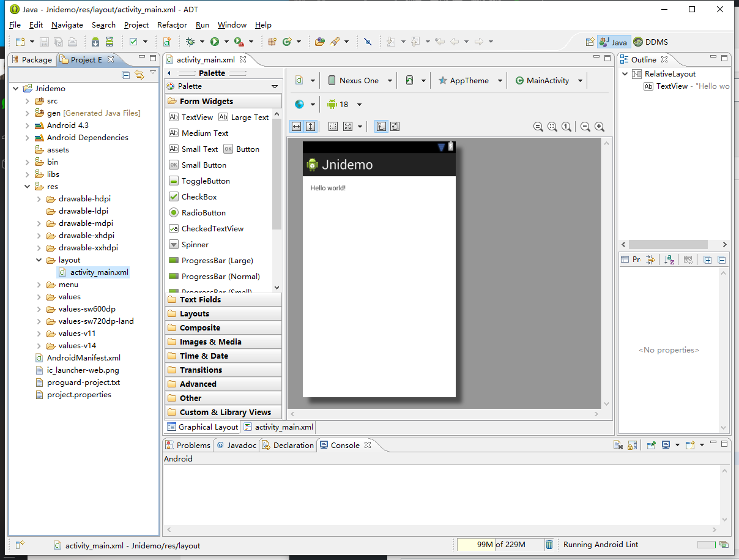739x560 pixels.
Task: Select AndroidManifest.xml in the project tree
Action: coord(83,358)
